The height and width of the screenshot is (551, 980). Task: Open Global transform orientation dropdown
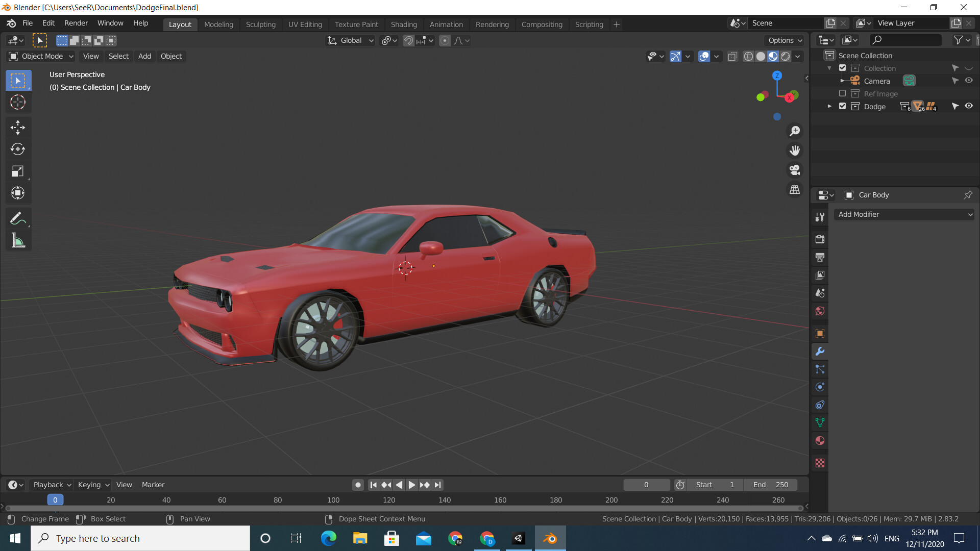click(x=351, y=40)
